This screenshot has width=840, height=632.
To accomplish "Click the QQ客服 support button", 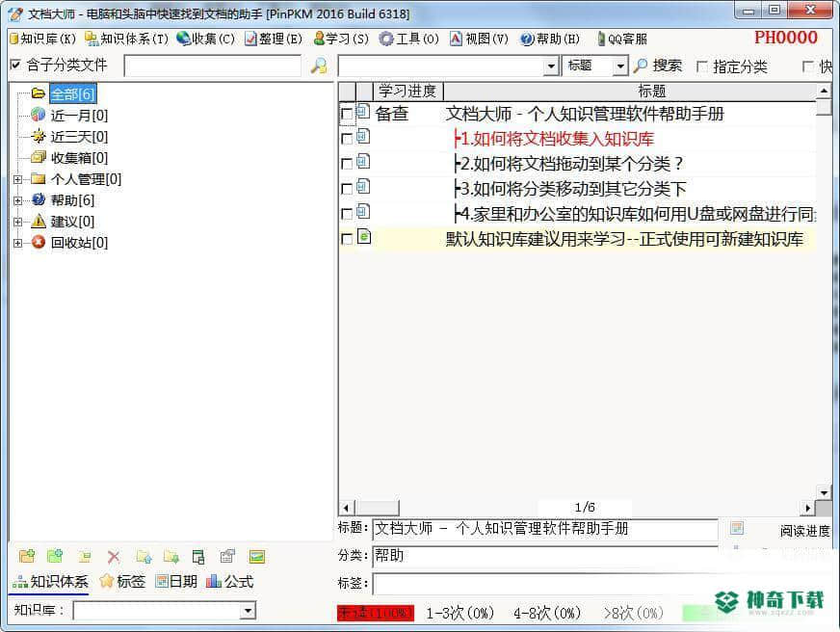I will pos(622,39).
